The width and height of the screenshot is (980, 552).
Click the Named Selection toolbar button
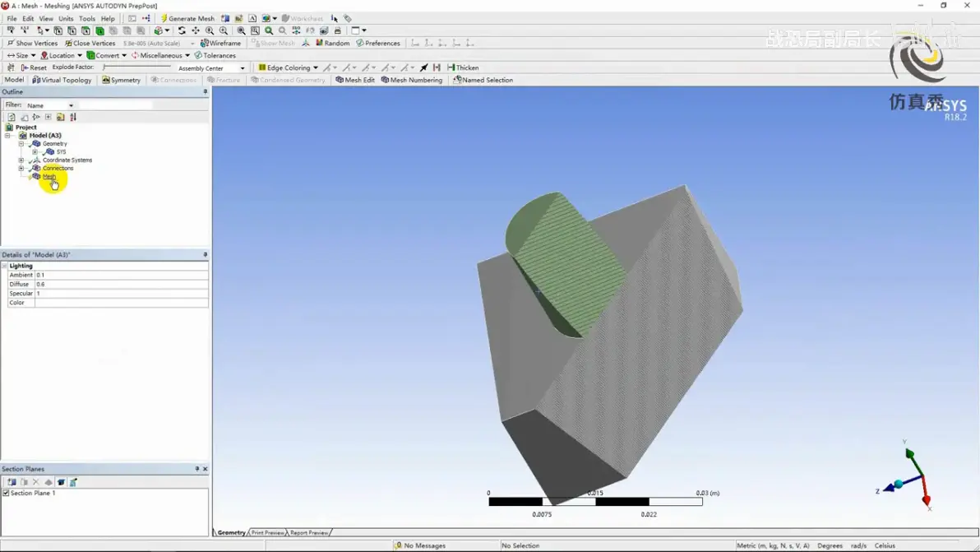(483, 80)
